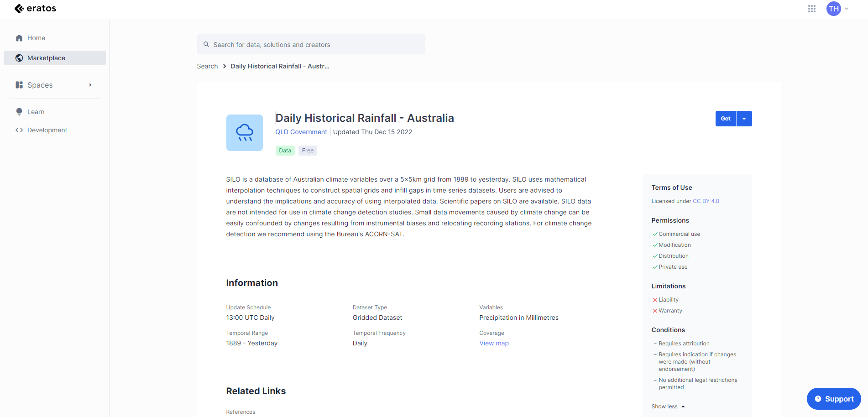Click the Updated Thu Dec 15 2022 text
Image resolution: width=868 pixels, height=417 pixels.
(372, 132)
